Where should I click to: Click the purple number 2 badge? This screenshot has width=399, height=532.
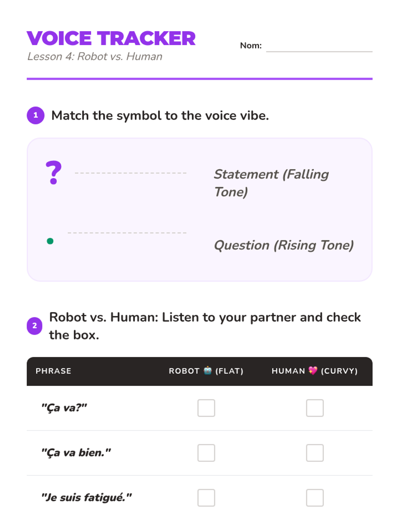(35, 326)
